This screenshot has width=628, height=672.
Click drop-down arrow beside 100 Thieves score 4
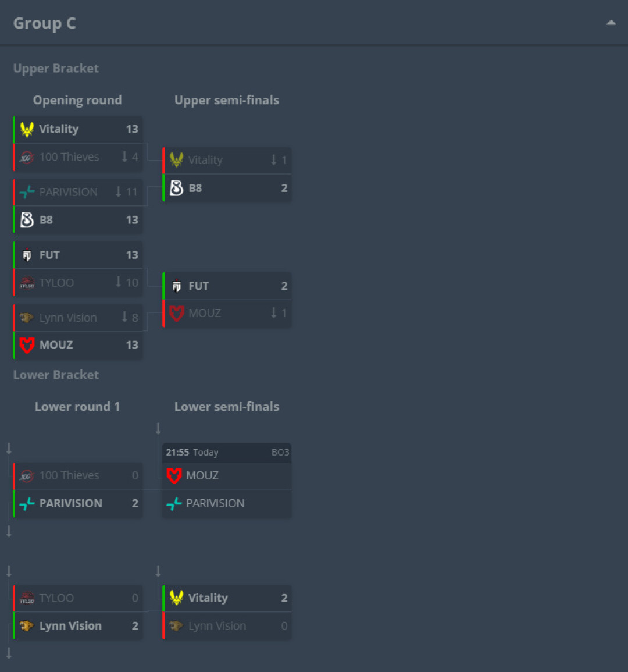pyautogui.click(x=124, y=157)
